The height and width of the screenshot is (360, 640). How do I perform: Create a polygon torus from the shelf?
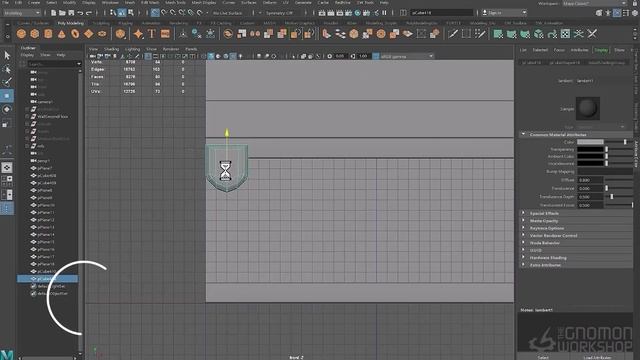[75, 34]
